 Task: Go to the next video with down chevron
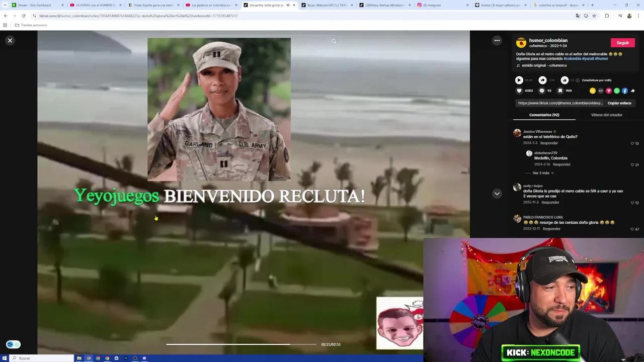[497, 193]
